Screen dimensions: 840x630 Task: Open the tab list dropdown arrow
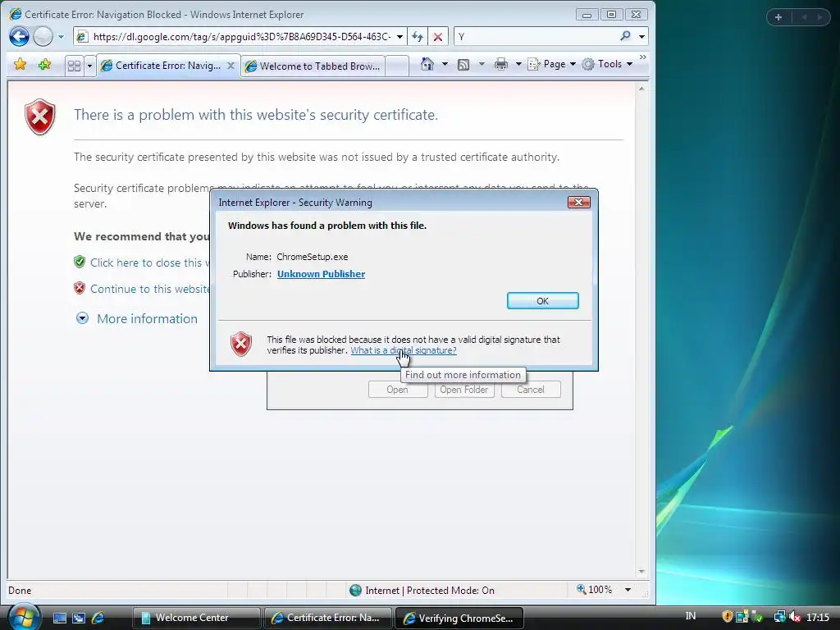89,66
